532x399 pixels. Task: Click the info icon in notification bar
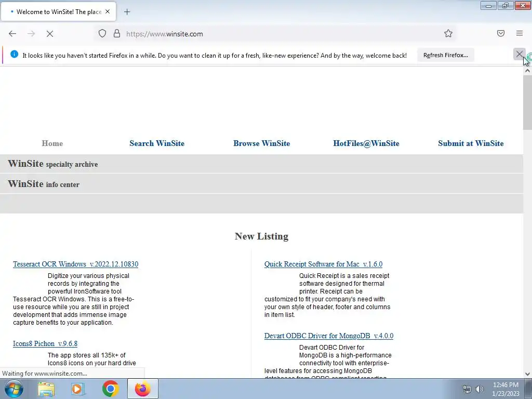point(14,54)
